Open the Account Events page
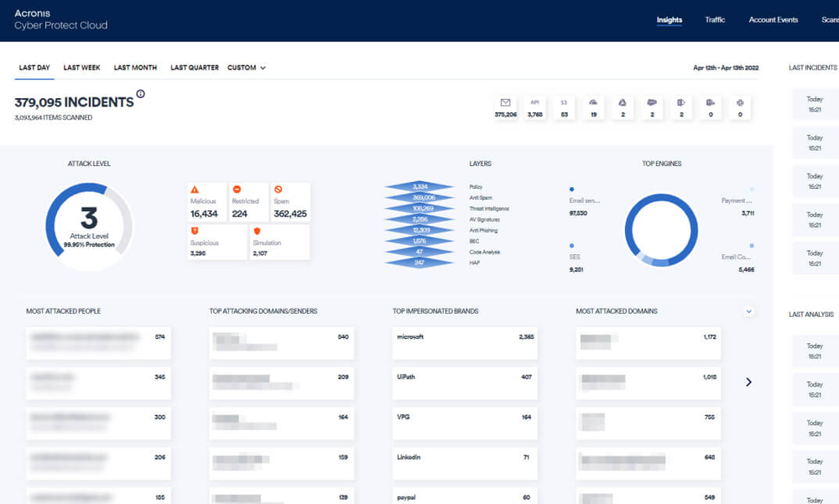Viewport: 839px width, 504px height. (x=772, y=20)
